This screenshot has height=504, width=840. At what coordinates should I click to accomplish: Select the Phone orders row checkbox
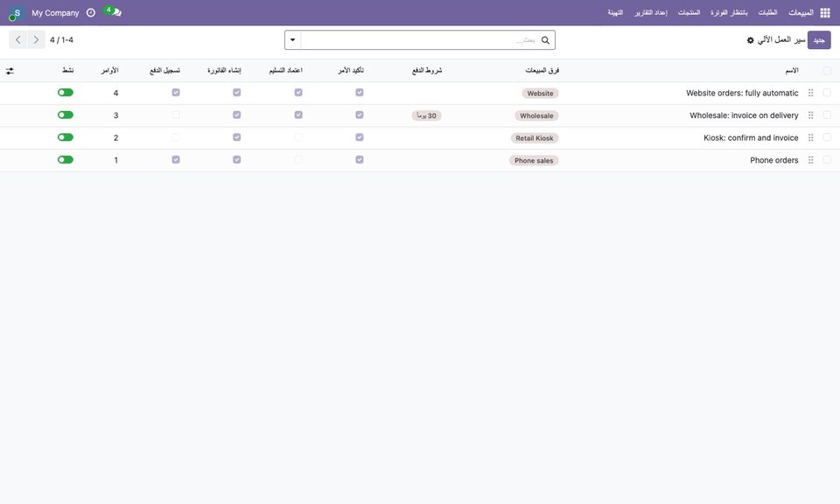(x=827, y=160)
